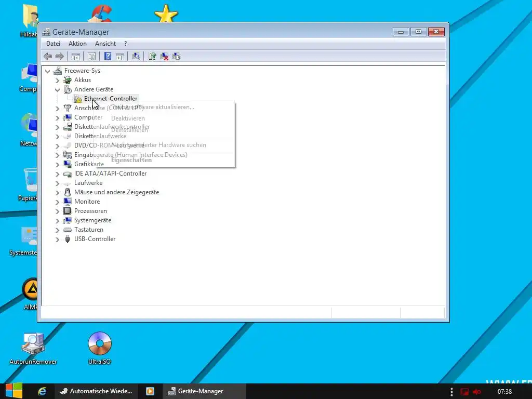Open the Aktion menu
This screenshot has height=399, width=532.
click(x=77, y=44)
